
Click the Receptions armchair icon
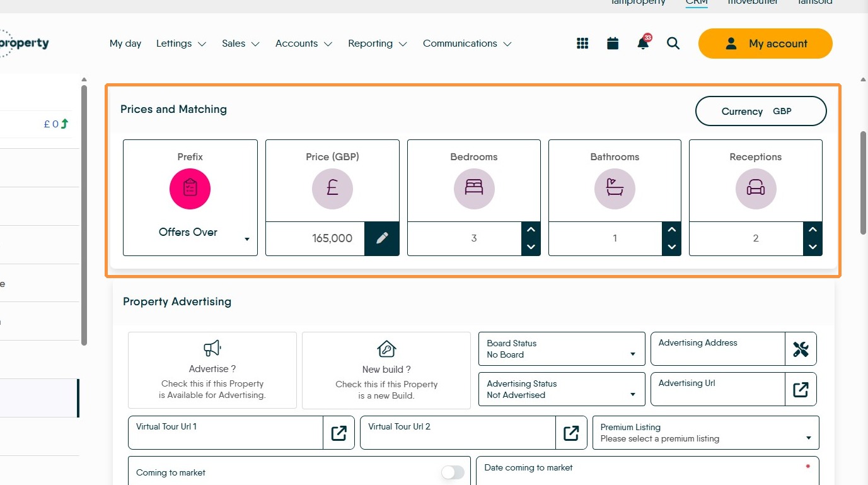point(756,189)
